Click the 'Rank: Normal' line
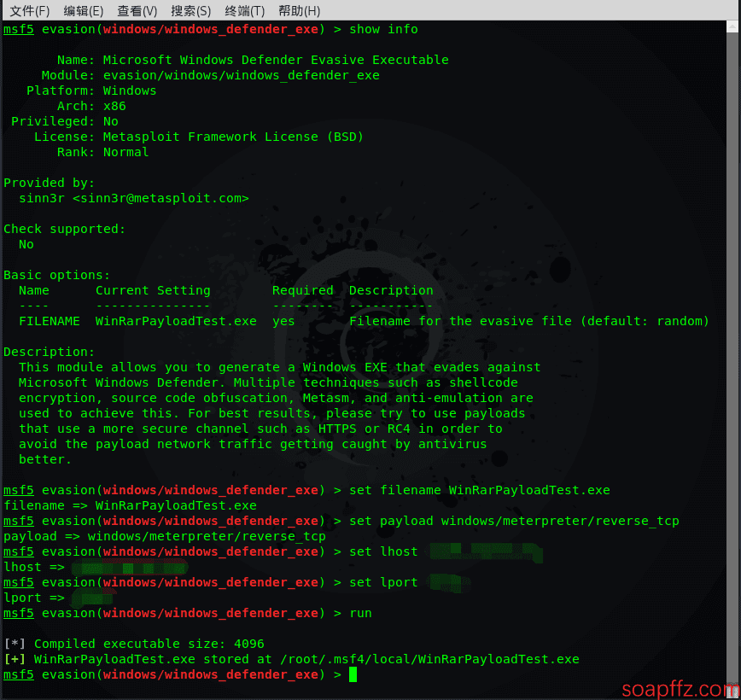The image size is (741, 700). 102,152
